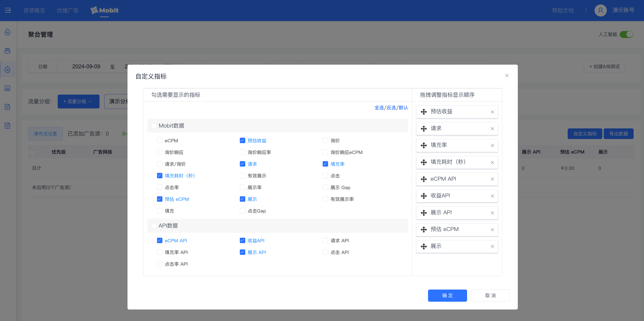644x321 pixels.
Task: Click the 瀑布流设置 tab button
Action: coord(45,134)
